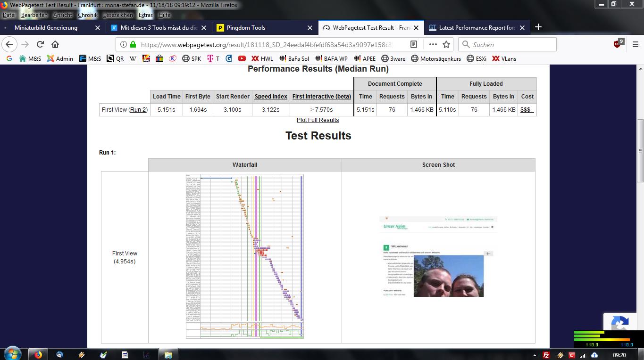The image size is (644, 360).
Task: Open the uBlock Origin extension icon
Action: [x=618, y=44]
